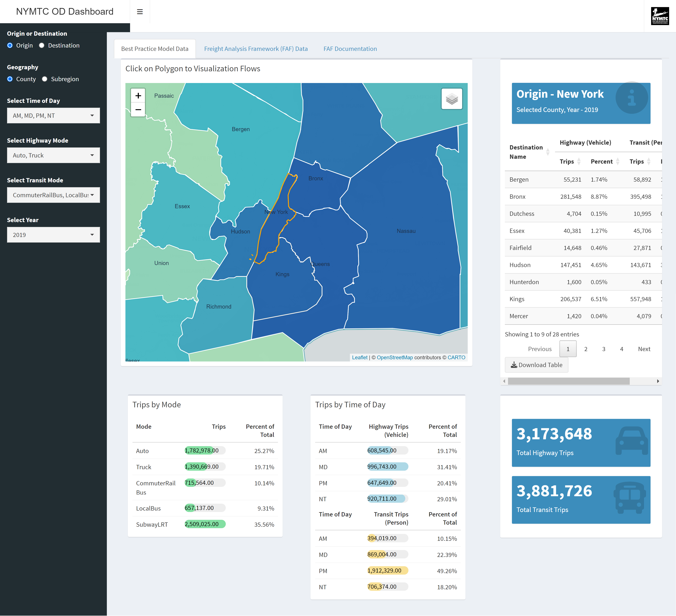Open the Select Year dropdown
676x616 pixels.
(x=53, y=235)
